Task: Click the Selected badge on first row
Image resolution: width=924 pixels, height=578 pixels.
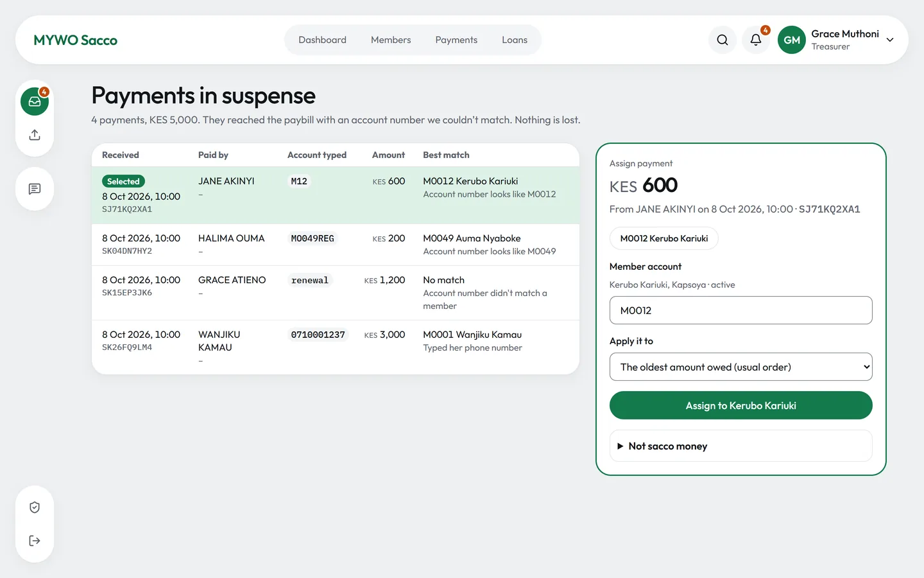Action: click(123, 181)
